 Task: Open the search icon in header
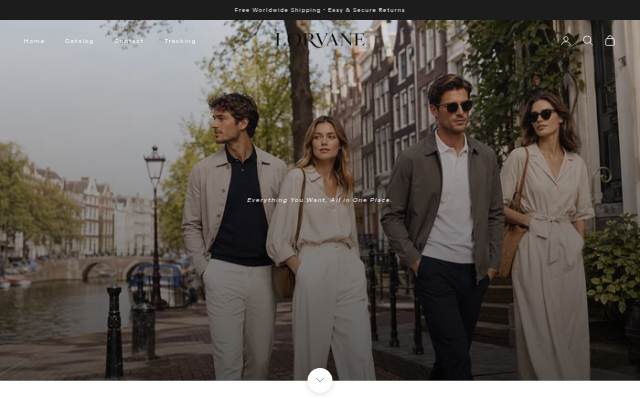click(588, 40)
